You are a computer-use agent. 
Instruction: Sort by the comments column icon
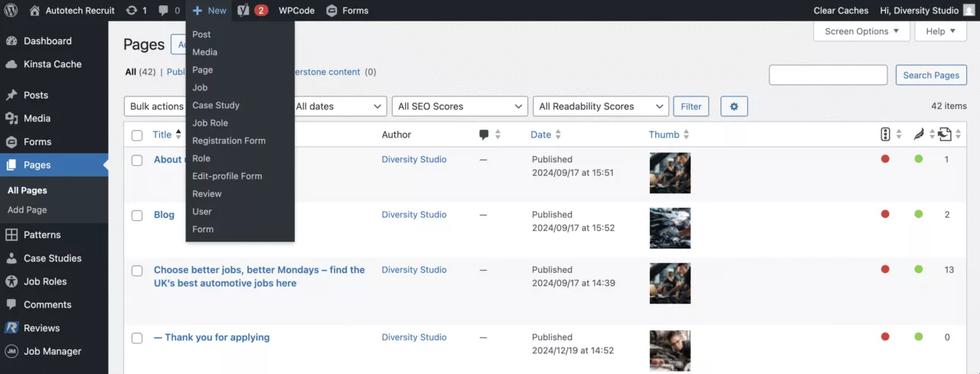pyautogui.click(x=484, y=135)
